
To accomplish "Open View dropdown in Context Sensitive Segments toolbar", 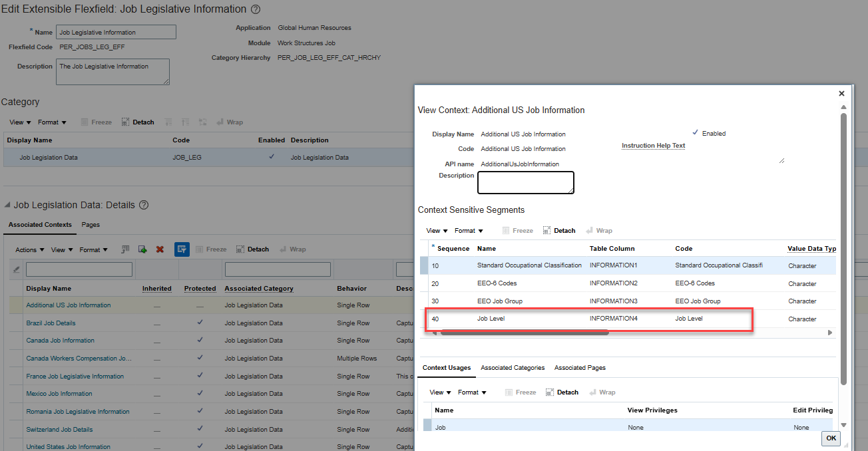I will point(437,231).
